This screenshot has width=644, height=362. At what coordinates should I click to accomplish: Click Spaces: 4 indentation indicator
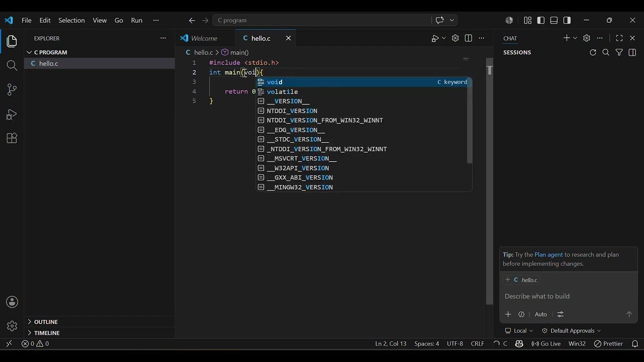[x=427, y=344]
